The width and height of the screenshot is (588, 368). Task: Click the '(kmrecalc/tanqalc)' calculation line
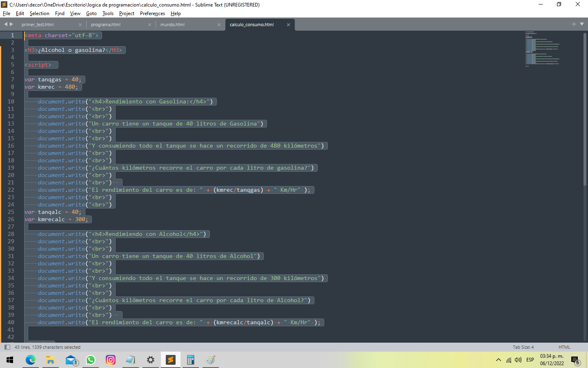[179, 323]
